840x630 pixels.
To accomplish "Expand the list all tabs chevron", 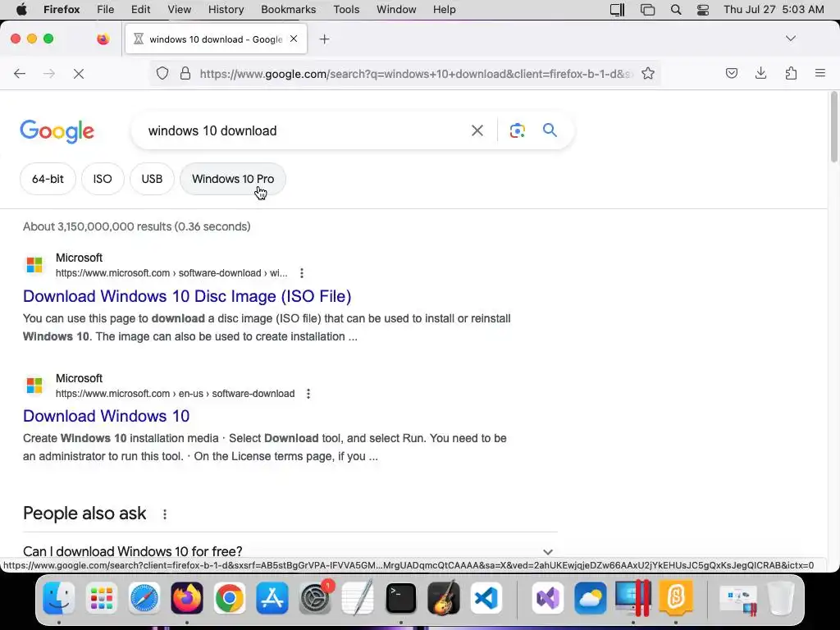I will click(x=791, y=39).
